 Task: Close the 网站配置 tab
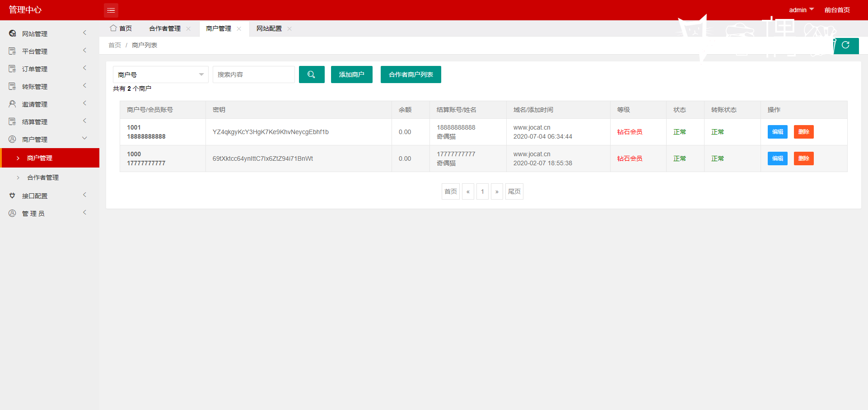(289, 28)
